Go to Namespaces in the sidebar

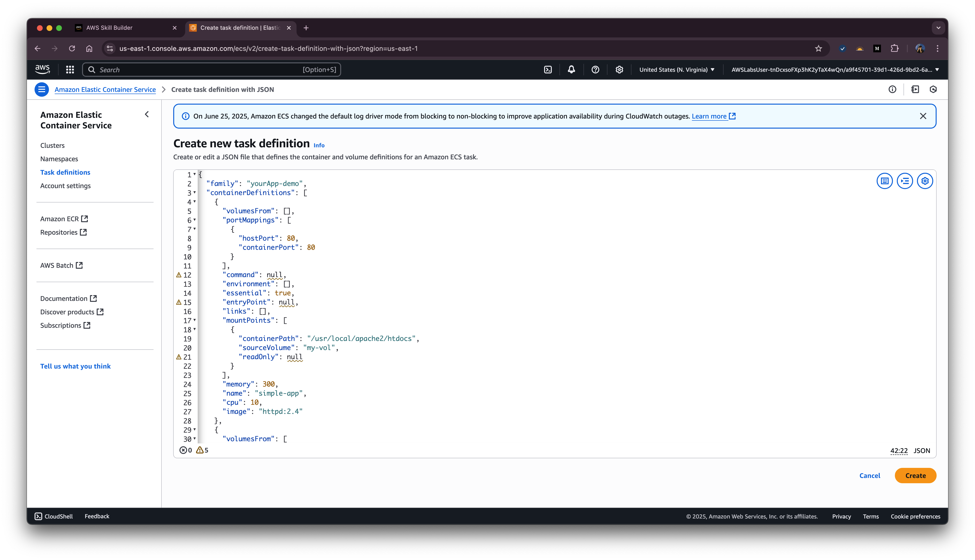click(x=59, y=159)
